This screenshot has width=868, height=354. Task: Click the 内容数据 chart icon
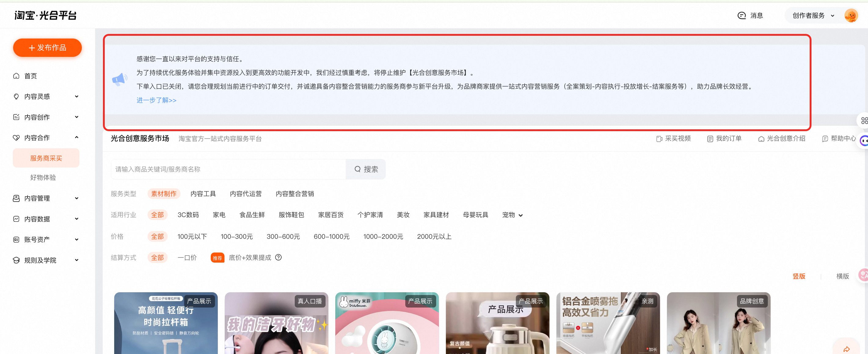(16, 219)
